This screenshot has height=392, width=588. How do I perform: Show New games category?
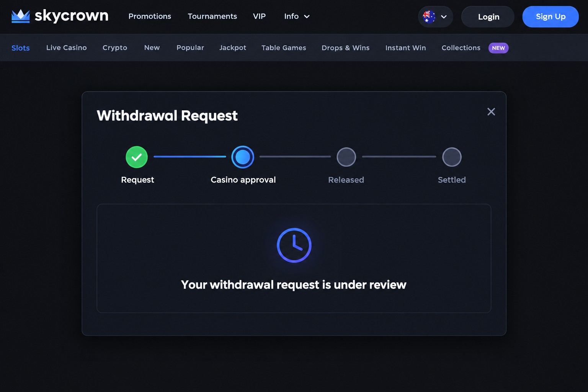click(152, 48)
